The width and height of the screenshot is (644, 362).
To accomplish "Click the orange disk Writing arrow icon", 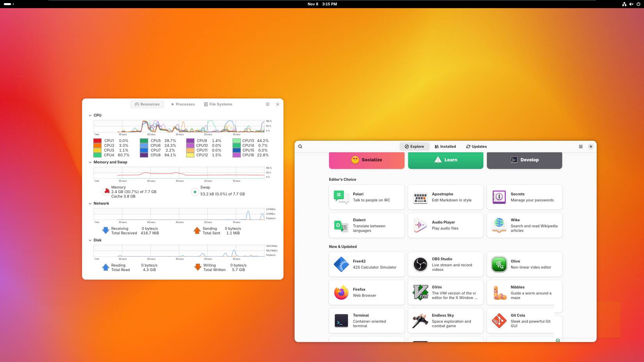I will (x=197, y=267).
